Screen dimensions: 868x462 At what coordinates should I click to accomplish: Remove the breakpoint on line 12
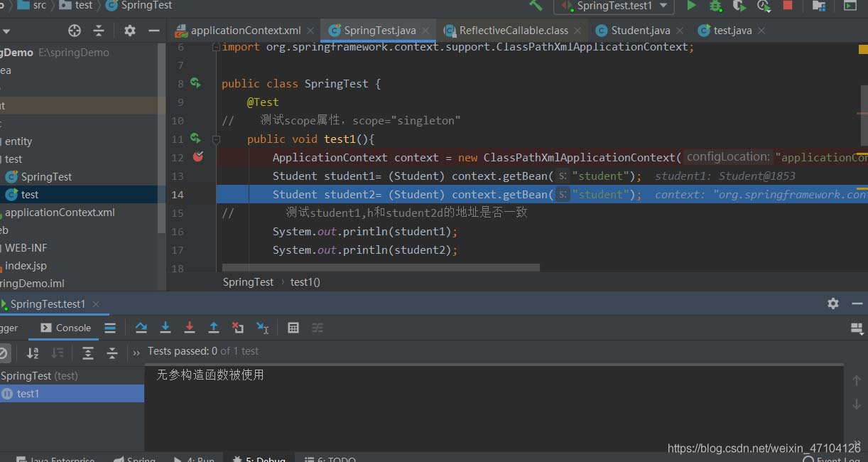click(198, 157)
